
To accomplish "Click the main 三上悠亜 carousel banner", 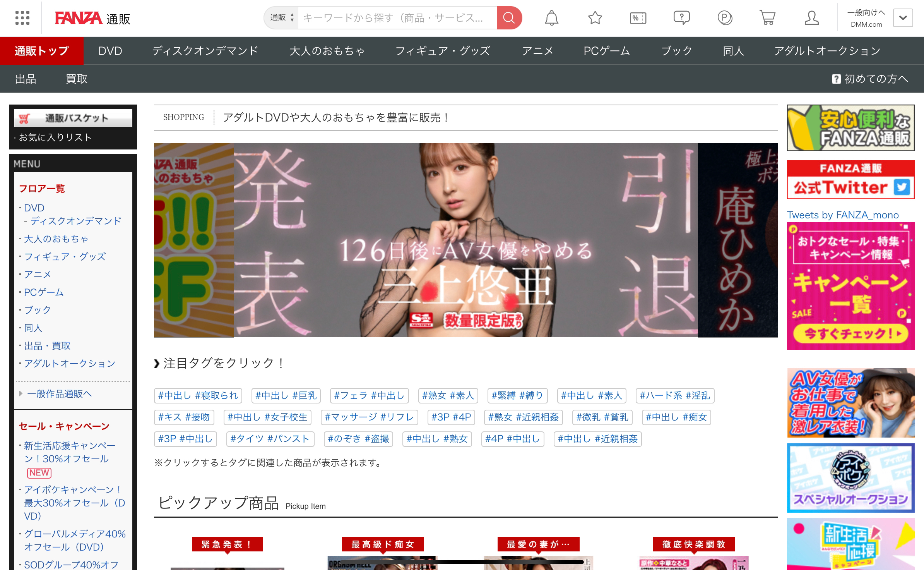I will pyautogui.click(x=466, y=240).
